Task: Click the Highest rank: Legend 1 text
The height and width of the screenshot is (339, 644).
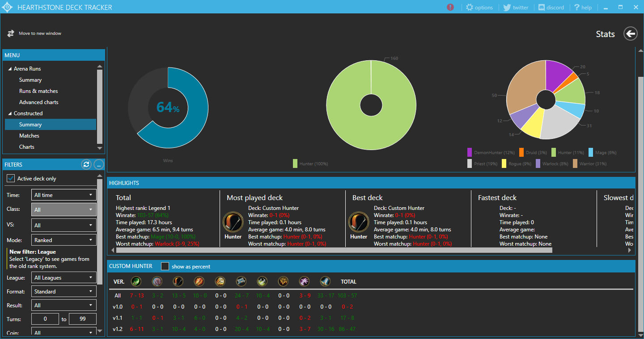Action: [x=143, y=208]
